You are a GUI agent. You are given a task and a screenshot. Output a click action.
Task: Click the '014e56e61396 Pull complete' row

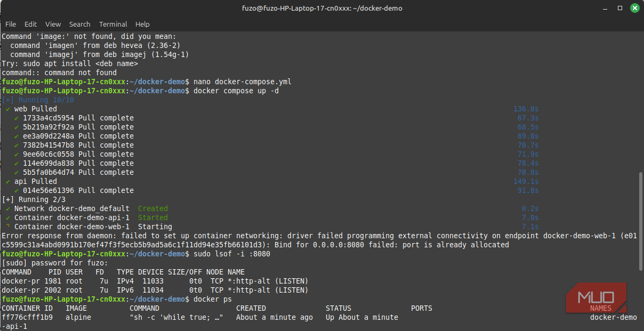pos(74,190)
